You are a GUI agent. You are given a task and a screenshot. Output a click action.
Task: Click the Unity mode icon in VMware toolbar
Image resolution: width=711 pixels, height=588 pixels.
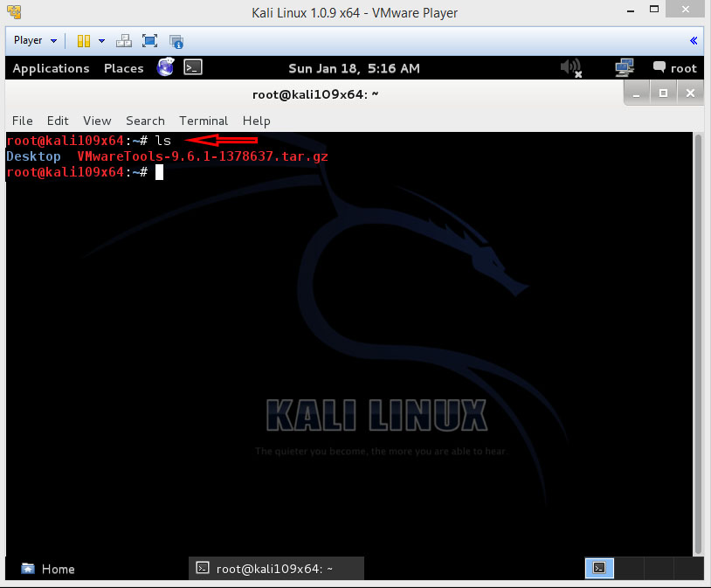click(176, 42)
